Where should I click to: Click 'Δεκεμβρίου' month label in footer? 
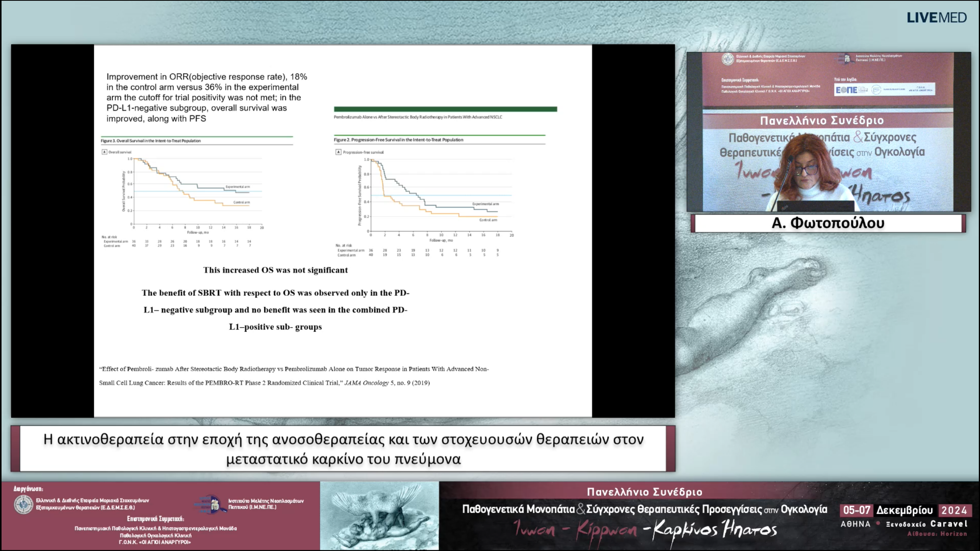pyautogui.click(x=905, y=510)
